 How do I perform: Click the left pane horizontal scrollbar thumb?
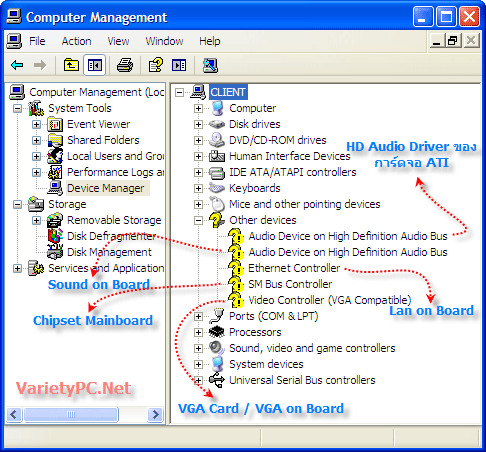(71, 415)
